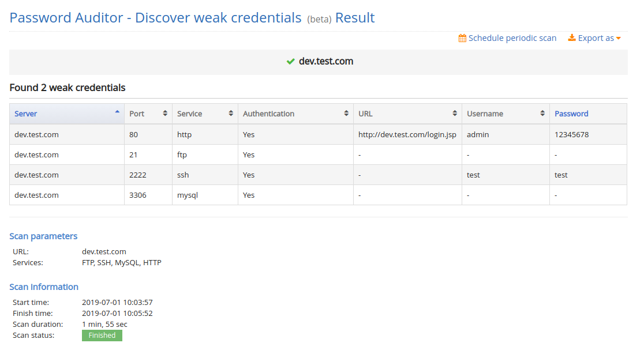Click the green checkmark beside dev.test.com
The width and height of the screenshot is (644, 358).
point(291,62)
